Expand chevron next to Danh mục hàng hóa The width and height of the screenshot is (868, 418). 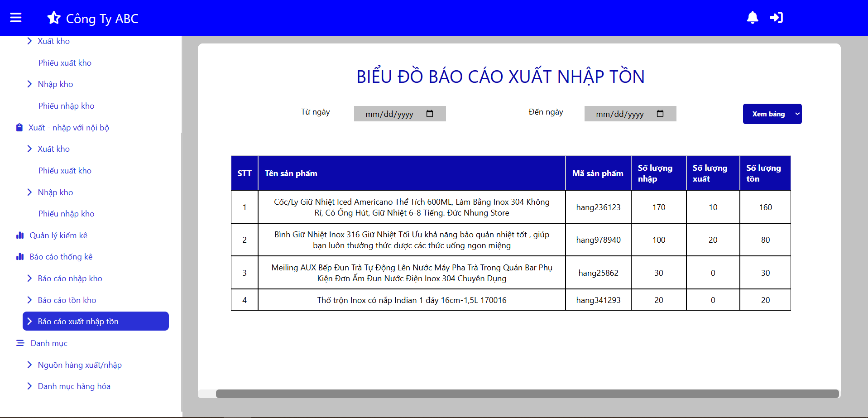[29, 386]
